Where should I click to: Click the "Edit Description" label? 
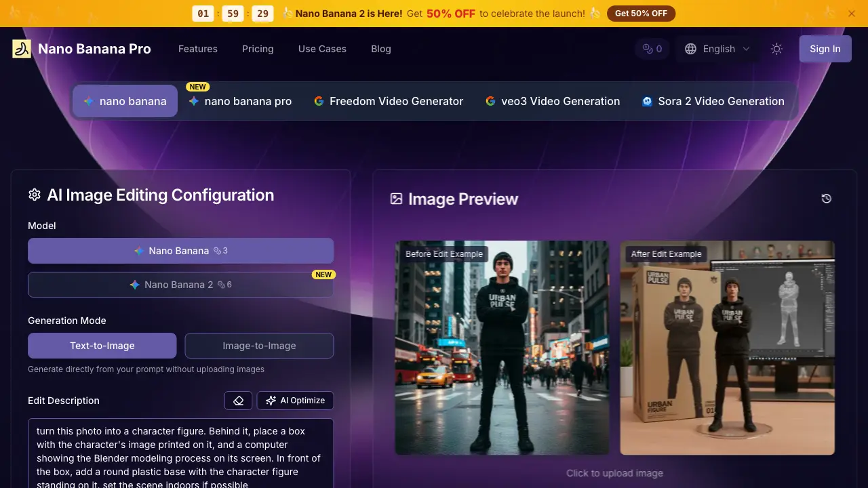(64, 401)
